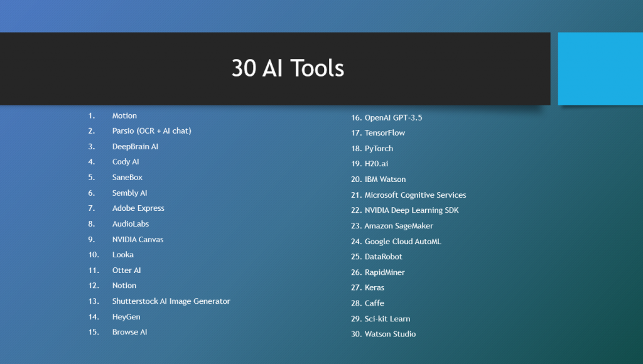Click the "TensorFlow" list item
The height and width of the screenshot is (364, 643).
[384, 133]
